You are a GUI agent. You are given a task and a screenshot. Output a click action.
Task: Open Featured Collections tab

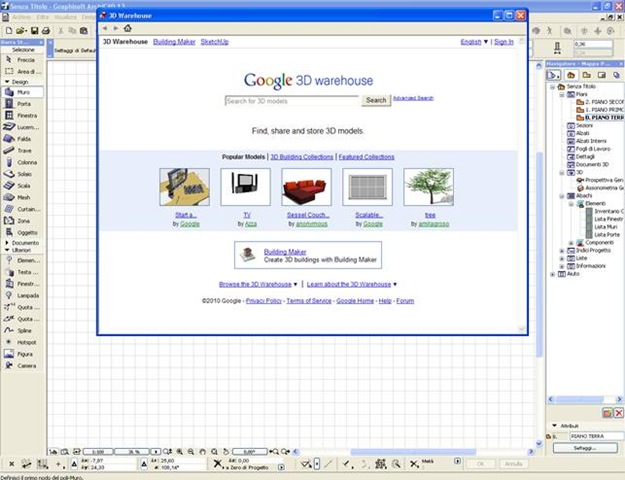(366, 157)
